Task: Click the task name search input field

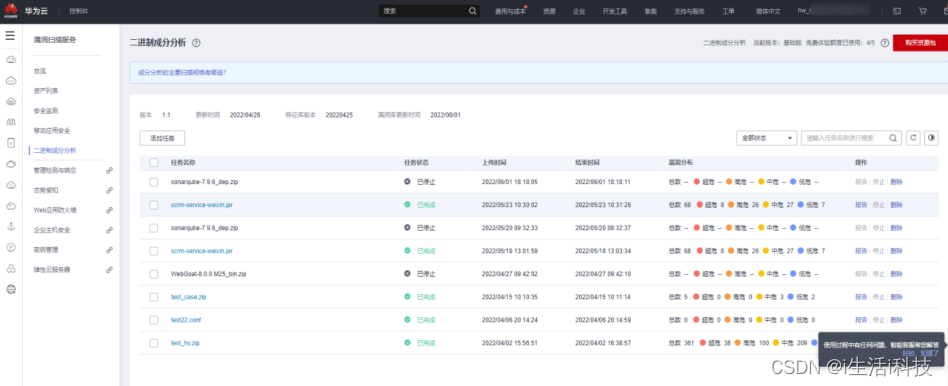Action: 844,138
